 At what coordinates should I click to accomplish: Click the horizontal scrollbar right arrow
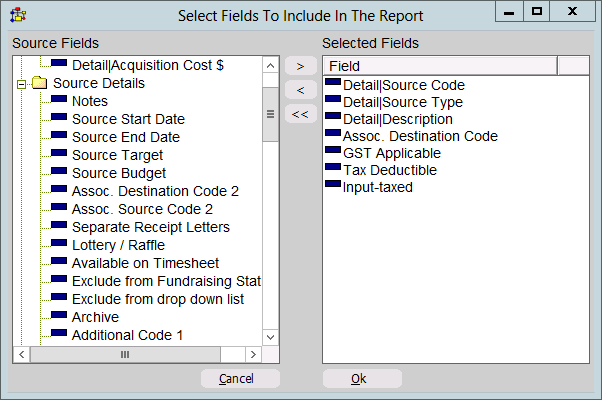click(x=253, y=354)
